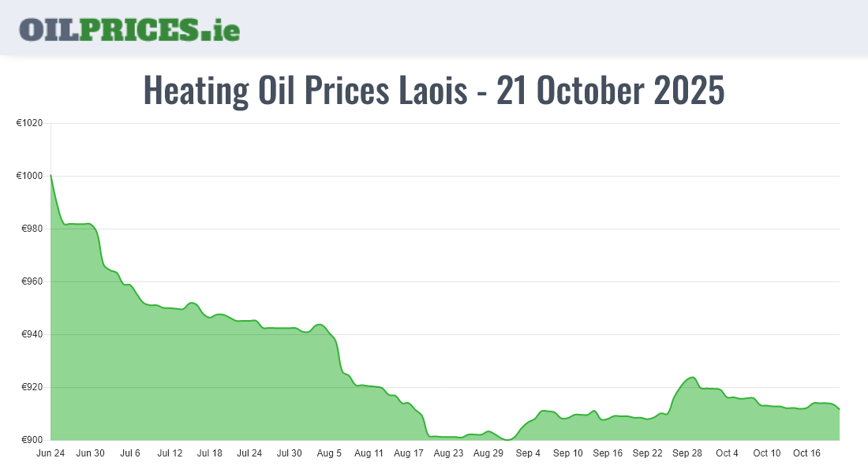Image resolution: width=868 pixels, height=473 pixels.
Task: Select the Aug 29 x-axis label
Action: pos(488,453)
